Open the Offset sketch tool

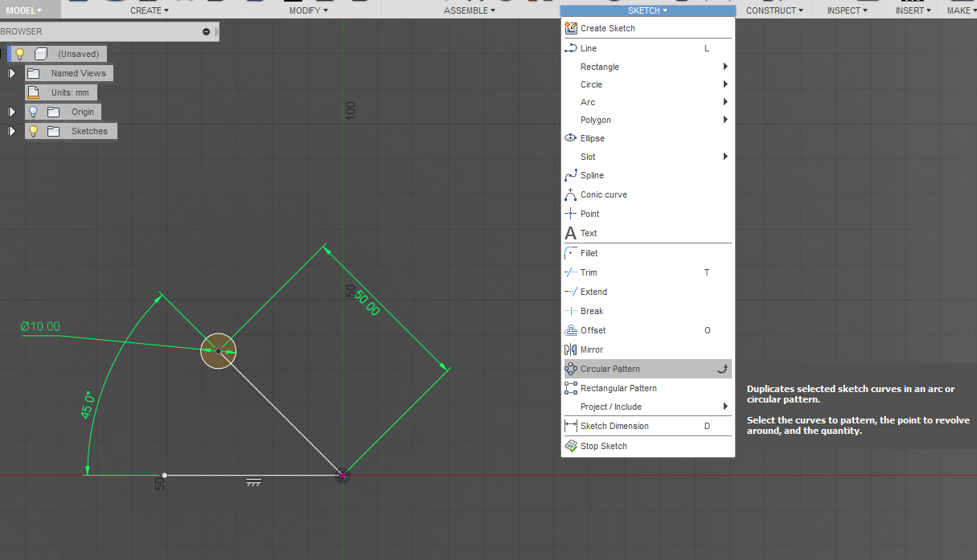593,330
